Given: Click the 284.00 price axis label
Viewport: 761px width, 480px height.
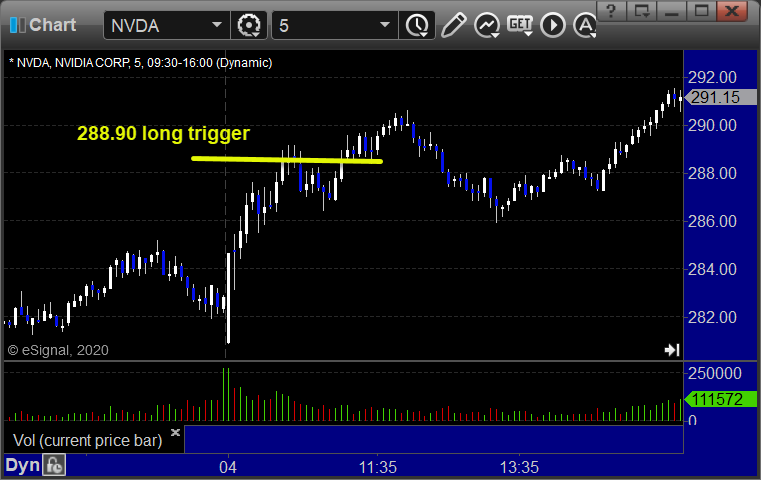Looking at the screenshot, I should (x=712, y=269).
